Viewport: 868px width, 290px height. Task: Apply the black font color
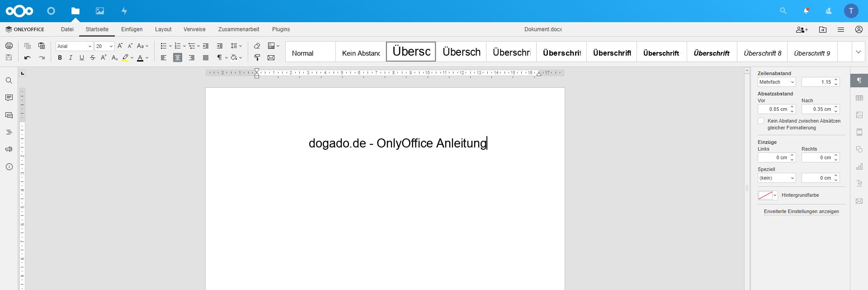click(140, 57)
